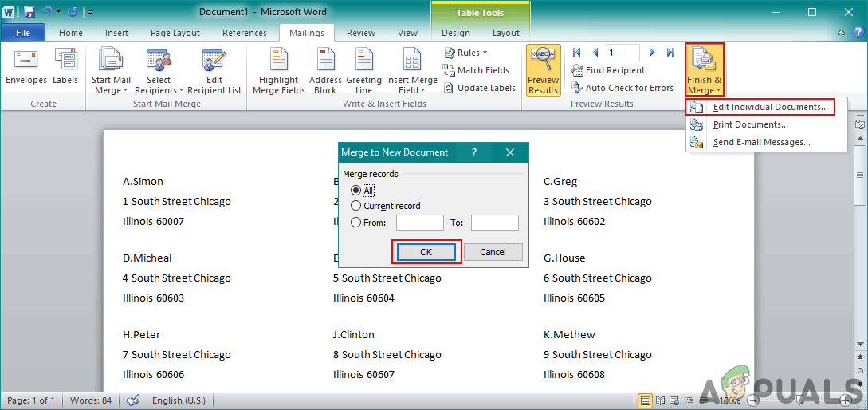
Task: Switch to Print Layout view
Action: 645,400
